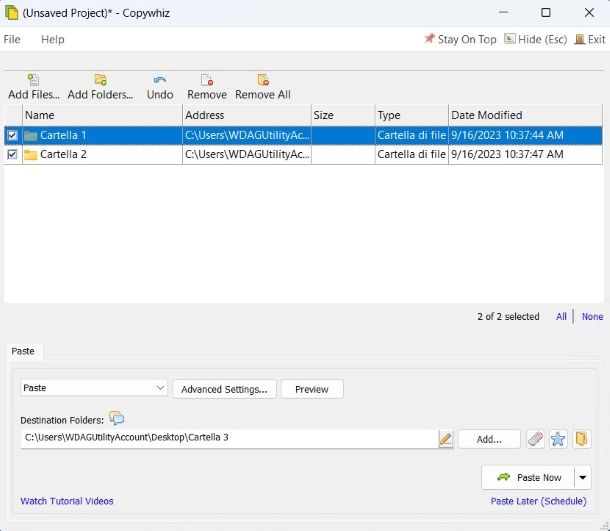Click the Remove toolbar icon

click(x=207, y=80)
